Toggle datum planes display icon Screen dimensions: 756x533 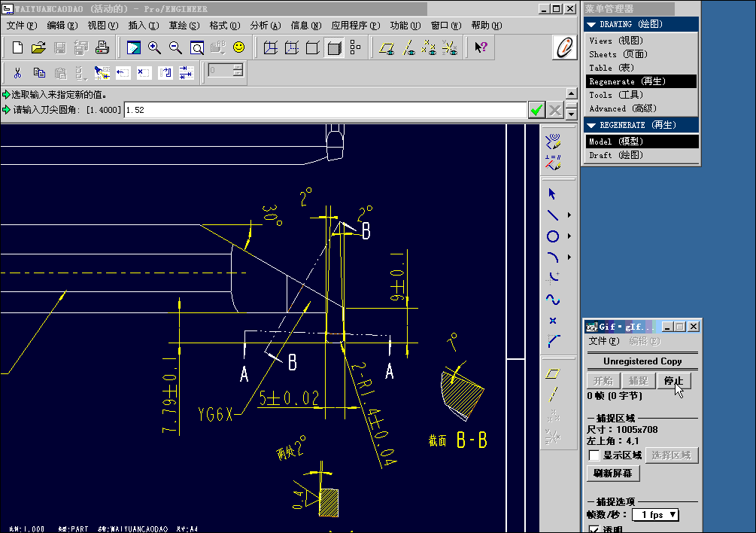[387, 47]
